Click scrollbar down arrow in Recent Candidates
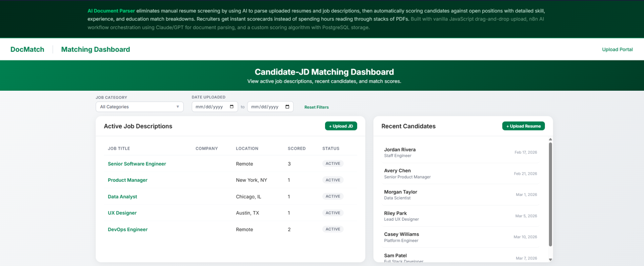 click(550, 259)
